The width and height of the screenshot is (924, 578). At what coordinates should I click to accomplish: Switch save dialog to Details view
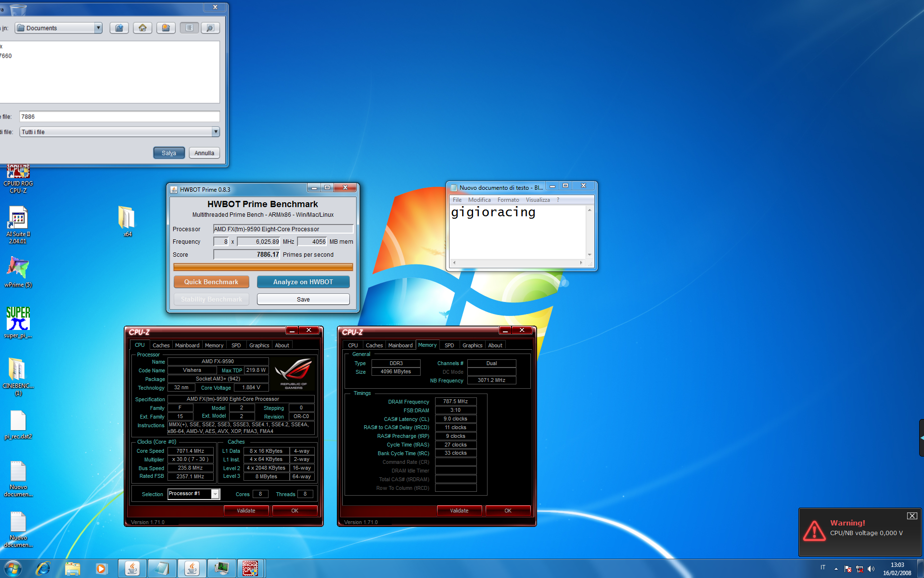click(x=210, y=28)
